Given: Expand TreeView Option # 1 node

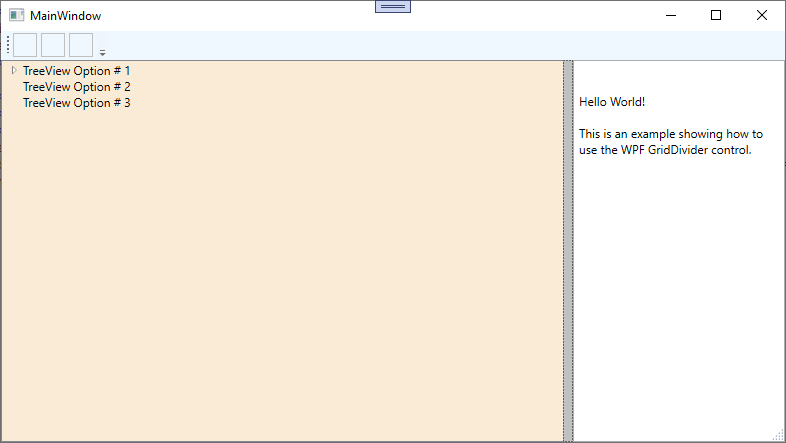Looking at the screenshot, I should 14,71.
